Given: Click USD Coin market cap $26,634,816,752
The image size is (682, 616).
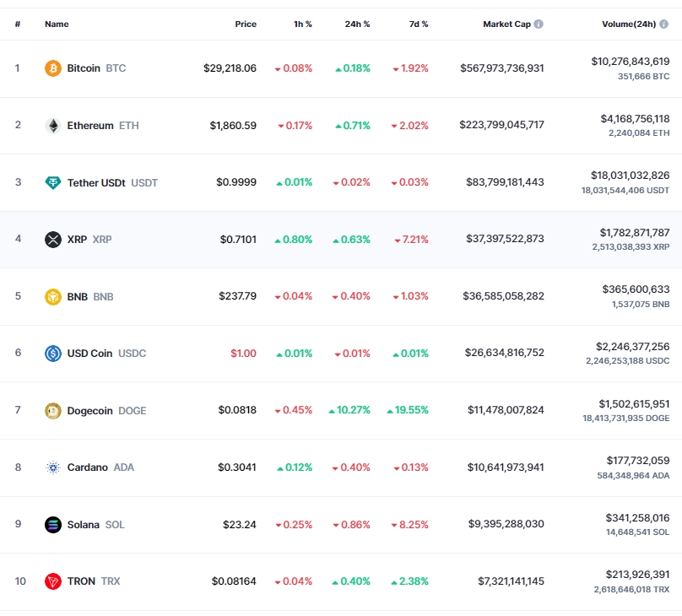Looking at the screenshot, I should (x=505, y=353).
